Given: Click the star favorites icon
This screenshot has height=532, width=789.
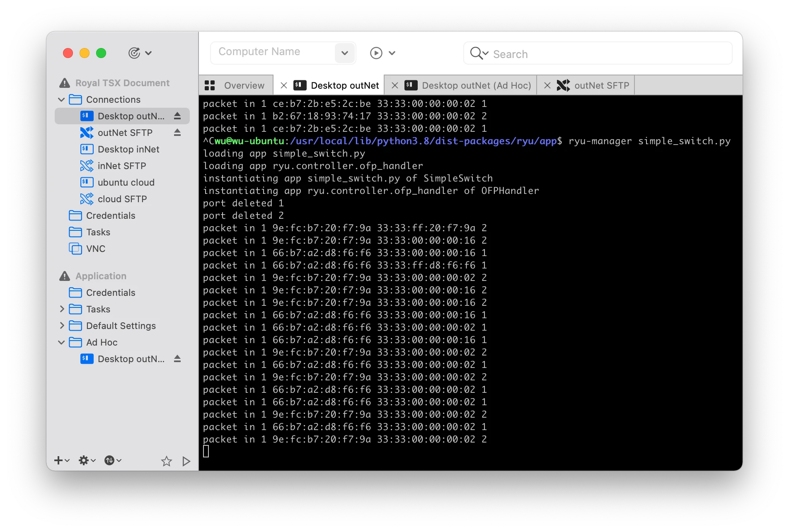Looking at the screenshot, I should click(x=167, y=461).
